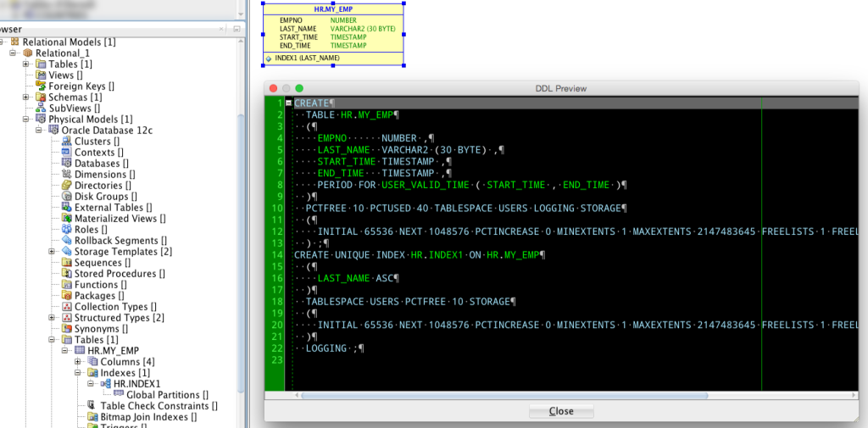This screenshot has width=868, height=428.
Task: Click the Stored Procedures icon
Action: (x=66, y=274)
